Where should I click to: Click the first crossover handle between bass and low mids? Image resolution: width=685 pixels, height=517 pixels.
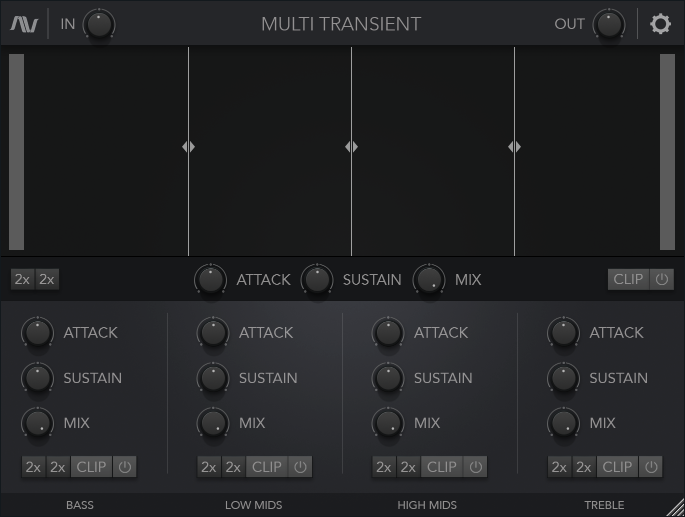click(188, 147)
